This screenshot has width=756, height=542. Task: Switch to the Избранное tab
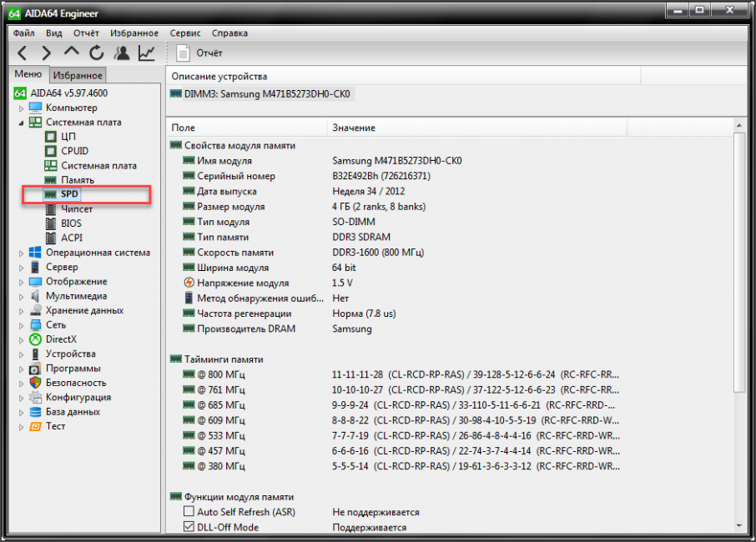click(78, 75)
